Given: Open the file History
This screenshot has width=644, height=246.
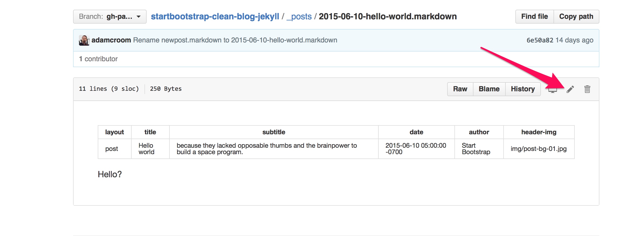Looking at the screenshot, I should tap(523, 89).
